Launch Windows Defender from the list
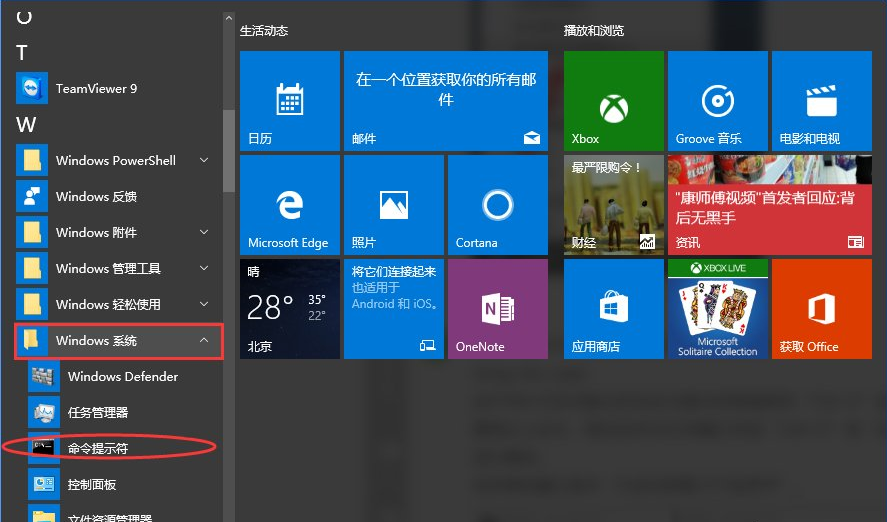 [122, 377]
